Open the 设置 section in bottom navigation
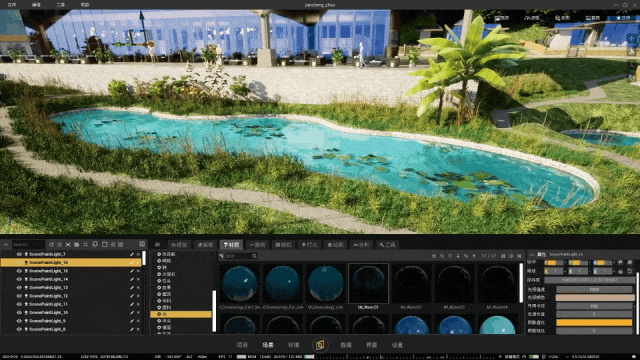Image resolution: width=640 pixels, height=360 pixels. point(397,345)
